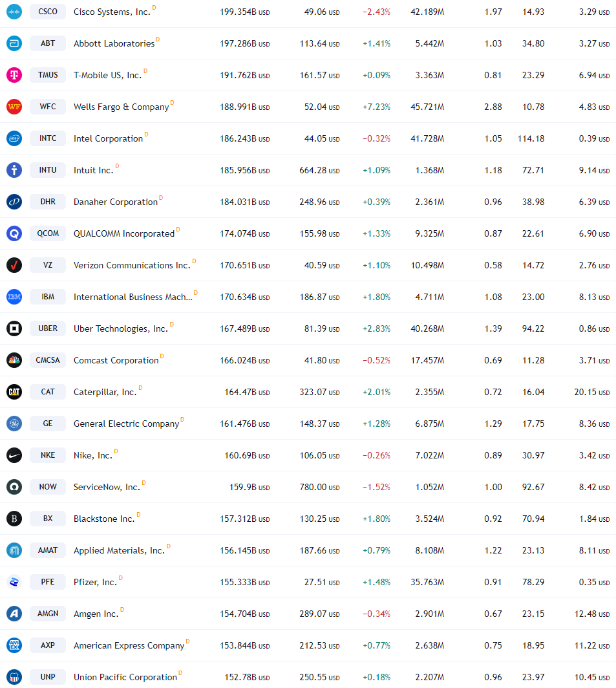Open Caterpillar, Inc. company link

pos(105,392)
